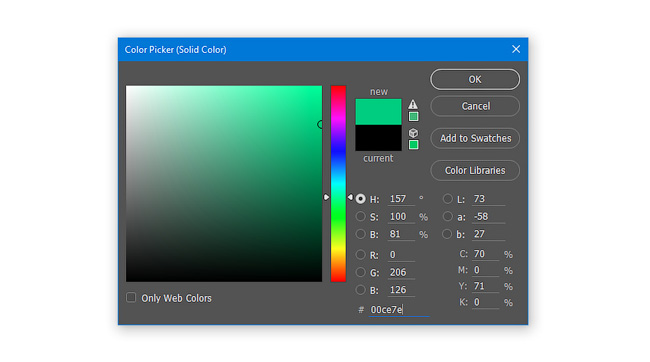Confirm color with OK button

tap(475, 79)
